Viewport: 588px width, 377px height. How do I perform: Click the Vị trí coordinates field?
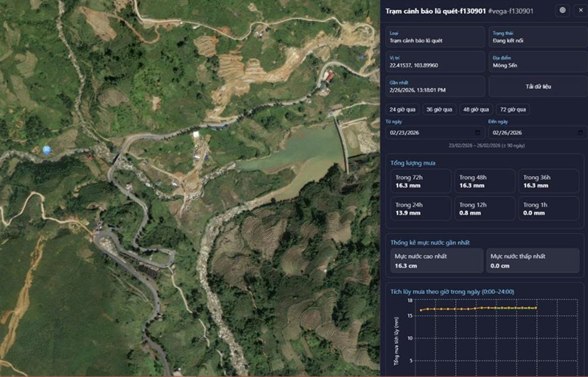coord(435,61)
